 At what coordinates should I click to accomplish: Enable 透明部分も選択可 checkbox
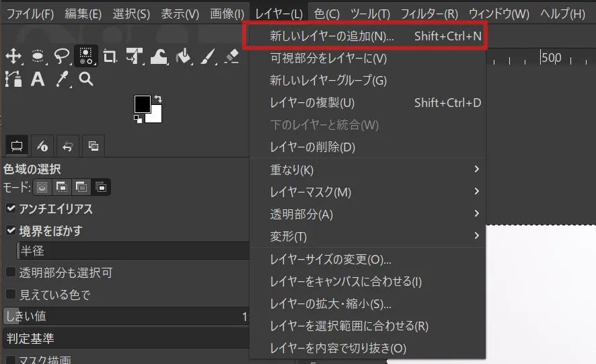coord(11,272)
